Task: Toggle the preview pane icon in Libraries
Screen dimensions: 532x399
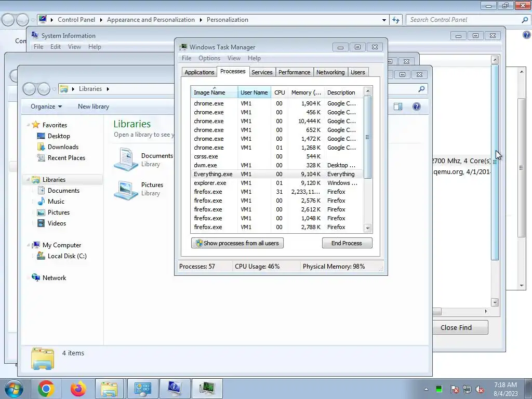Action: coord(398,107)
